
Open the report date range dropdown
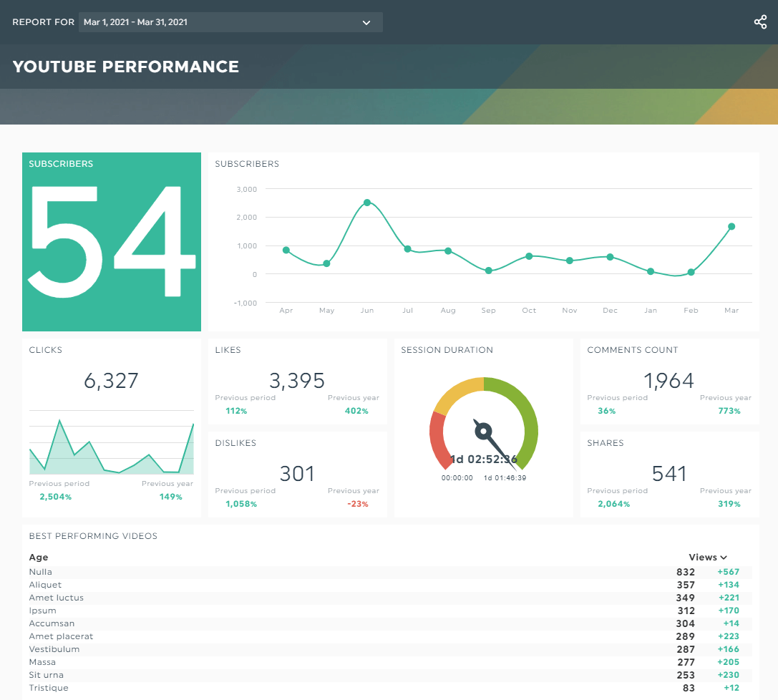pyautogui.click(x=230, y=22)
